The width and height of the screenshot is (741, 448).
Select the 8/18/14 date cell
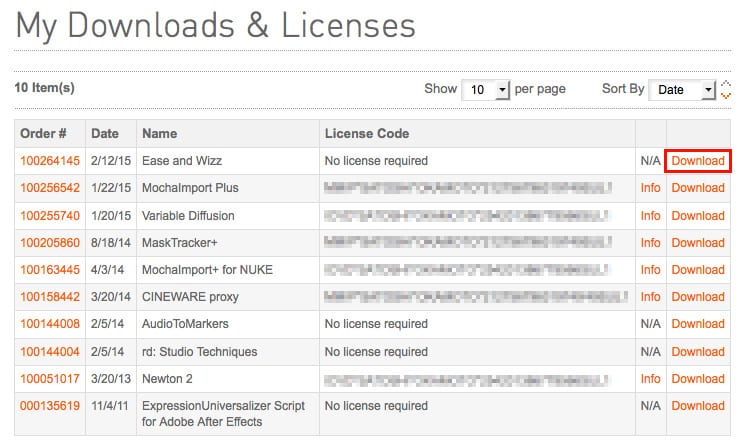pyautogui.click(x=111, y=242)
